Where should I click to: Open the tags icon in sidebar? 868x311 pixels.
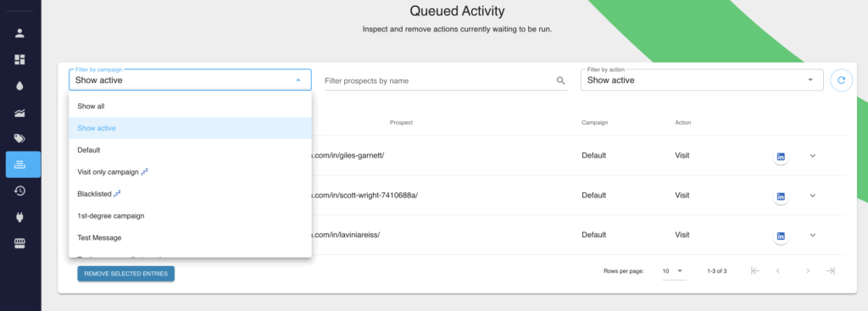[20, 138]
